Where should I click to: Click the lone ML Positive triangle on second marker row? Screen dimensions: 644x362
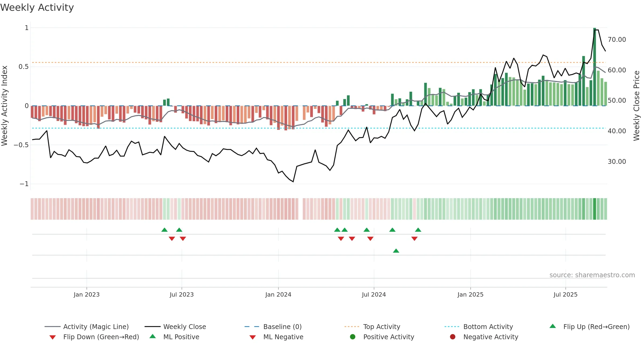(x=396, y=251)
